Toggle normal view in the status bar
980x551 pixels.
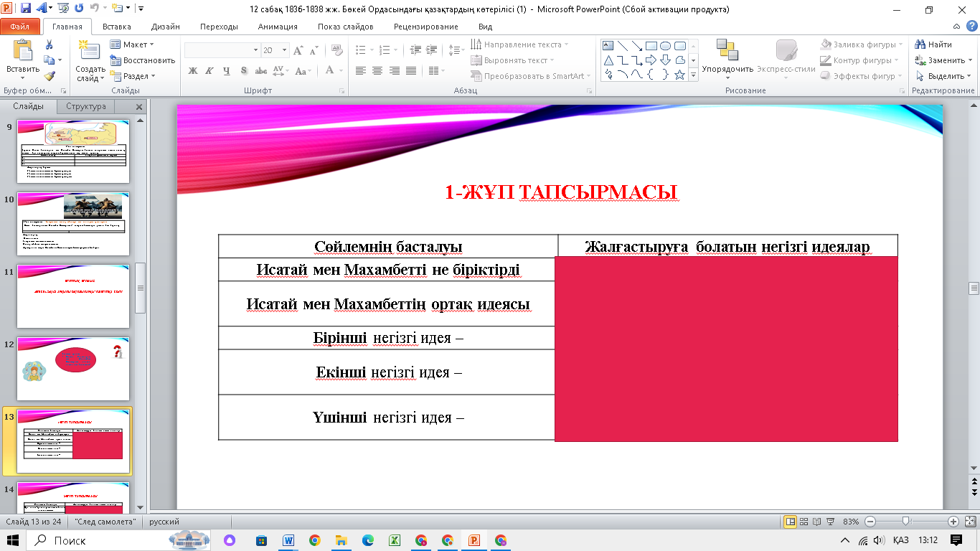click(x=790, y=522)
